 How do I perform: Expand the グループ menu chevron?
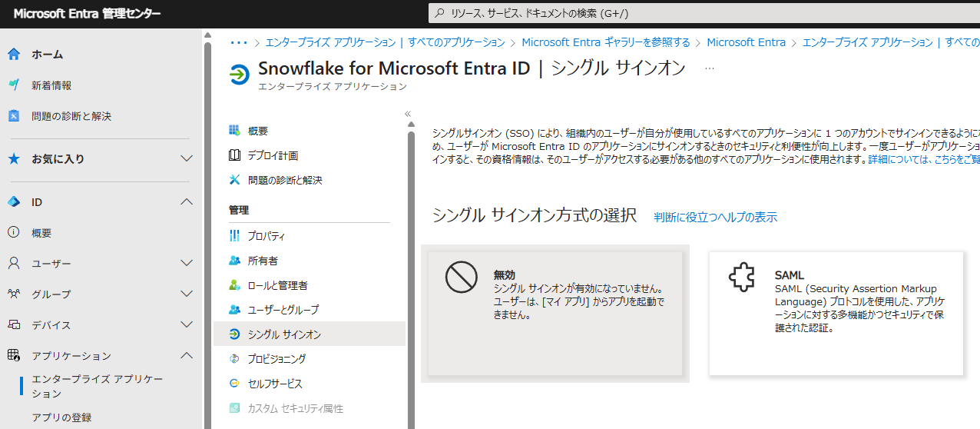click(x=186, y=294)
